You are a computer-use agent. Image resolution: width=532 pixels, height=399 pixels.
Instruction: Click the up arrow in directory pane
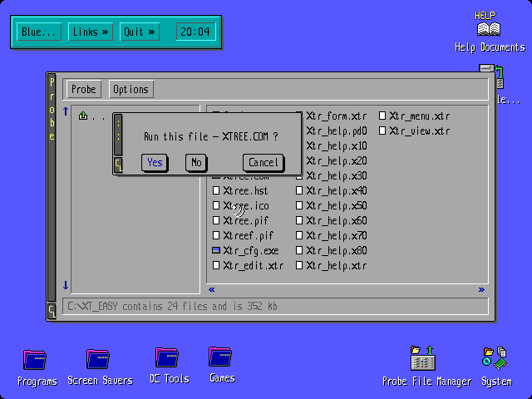tap(66, 111)
